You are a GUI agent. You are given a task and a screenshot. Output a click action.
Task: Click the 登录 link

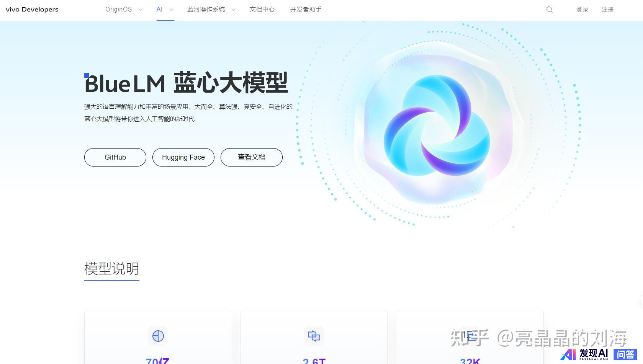point(582,10)
